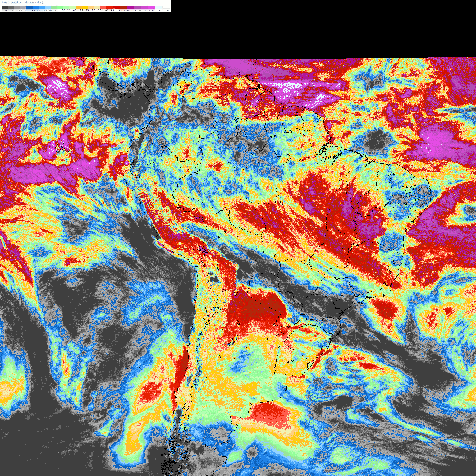
Task: Select the bright magenta swatch above 12.0
Action: (152, 7)
